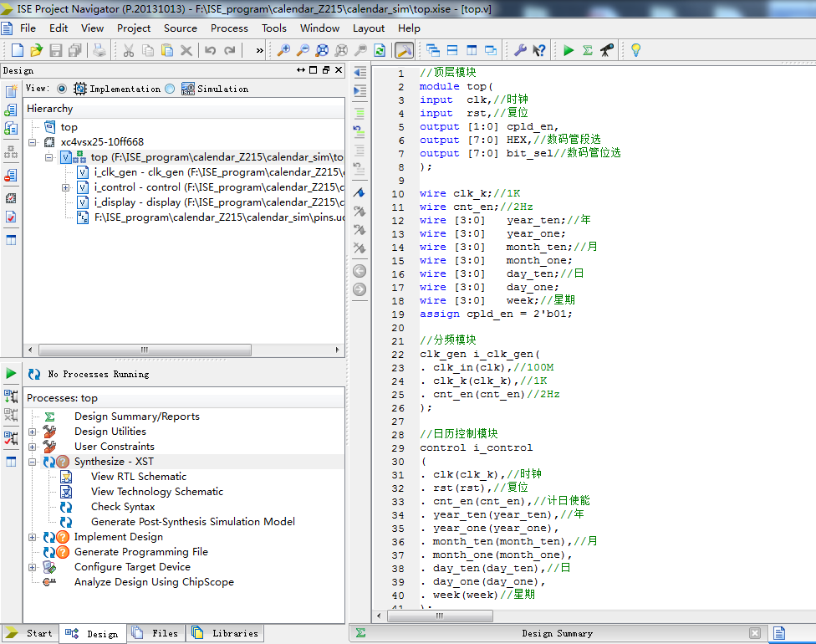Click the Print toolbar icon
The width and height of the screenshot is (816, 644).
(x=99, y=50)
